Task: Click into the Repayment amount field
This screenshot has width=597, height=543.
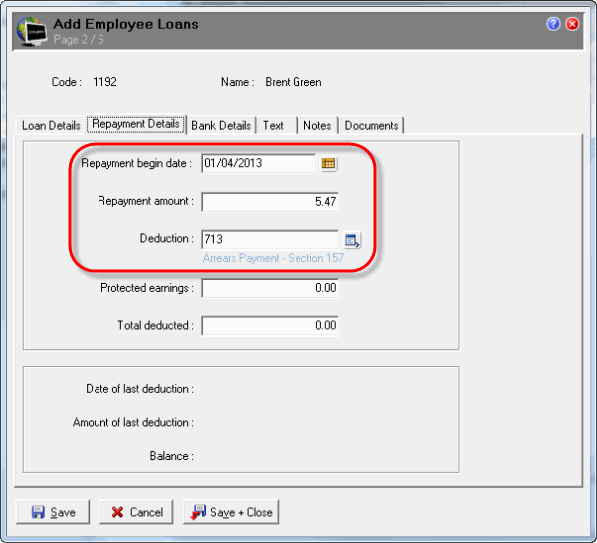Action: point(270,201)
